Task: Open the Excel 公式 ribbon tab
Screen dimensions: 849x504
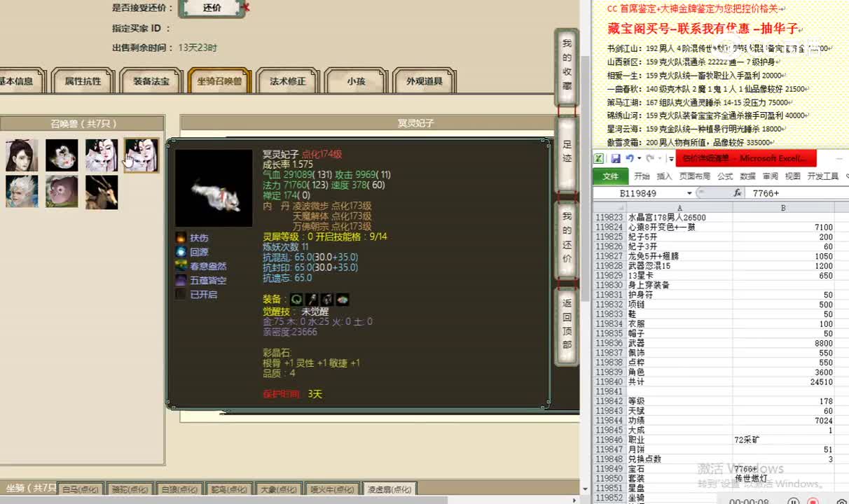Action: [725, 176]
